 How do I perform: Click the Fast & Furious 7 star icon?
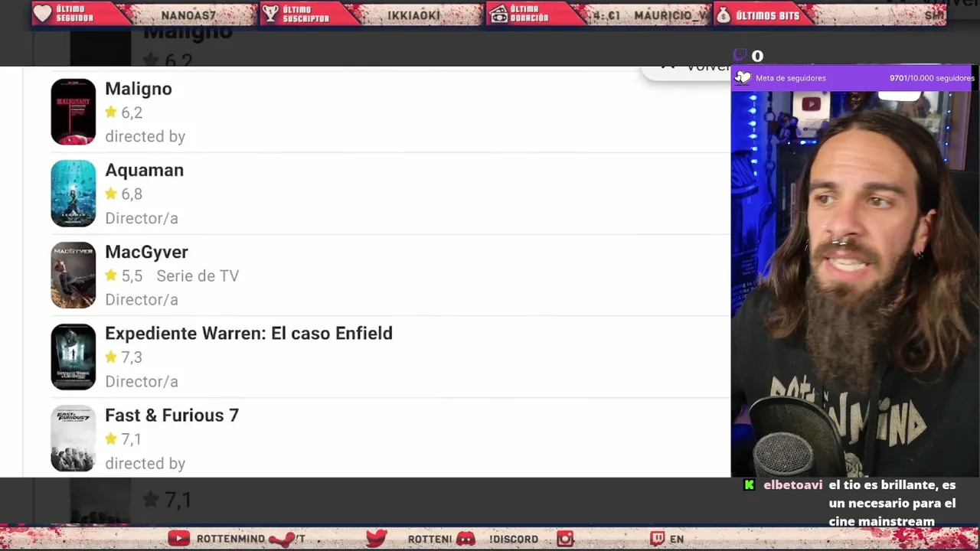tap(111, 439)
